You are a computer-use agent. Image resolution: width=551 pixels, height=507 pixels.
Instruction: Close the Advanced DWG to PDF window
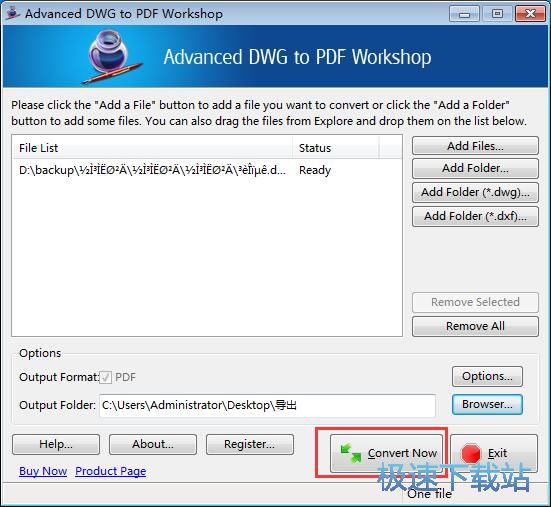click(530, 14)
